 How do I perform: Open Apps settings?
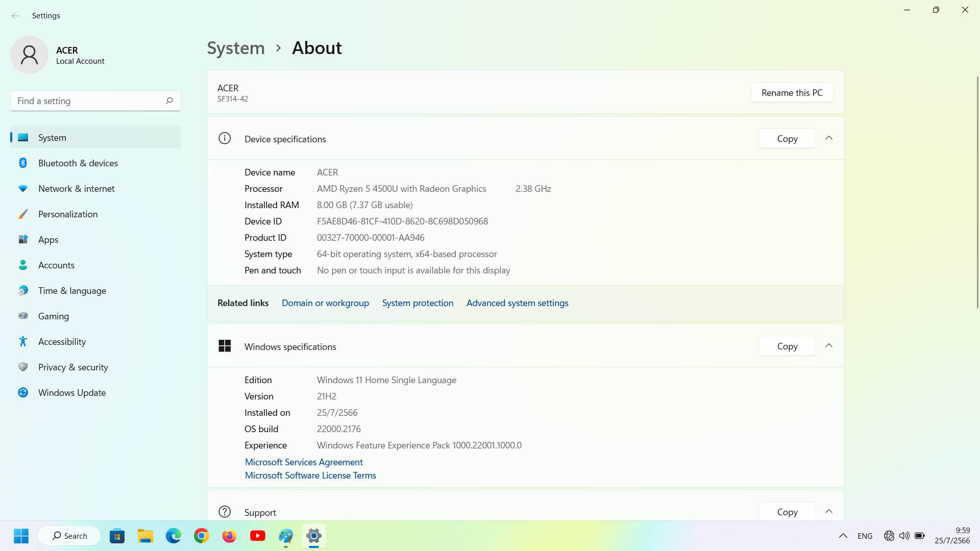pos(95,239)
